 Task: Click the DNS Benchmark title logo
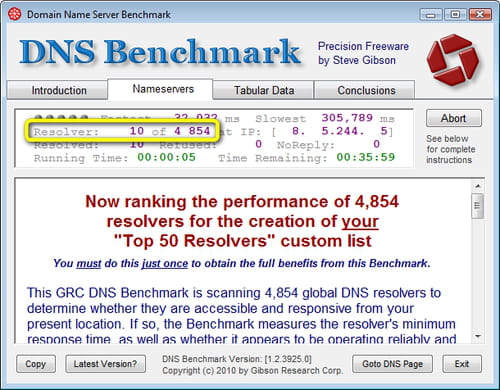pos(160,52)
